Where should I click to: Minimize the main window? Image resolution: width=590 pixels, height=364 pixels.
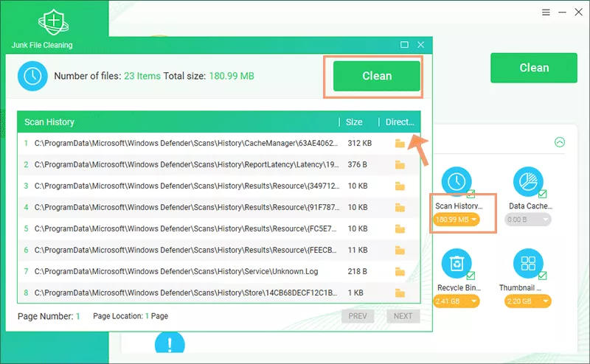pos(562,13)
